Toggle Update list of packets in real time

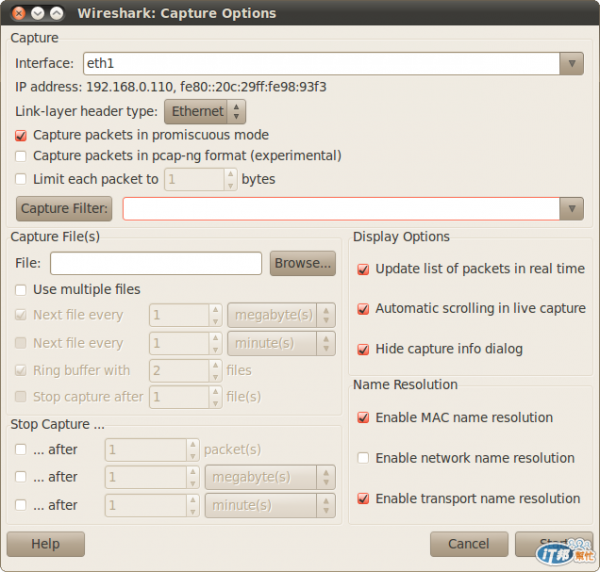pos(363,269)
